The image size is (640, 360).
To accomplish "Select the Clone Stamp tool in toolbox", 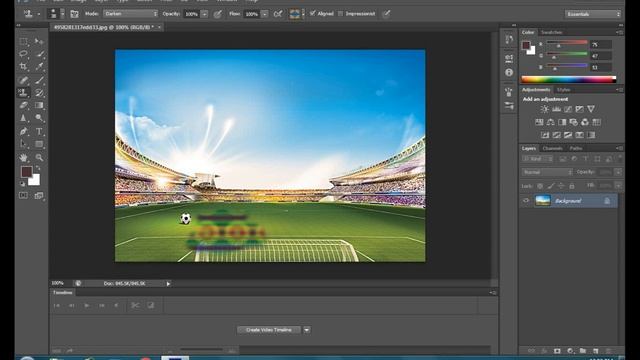I will click(x=24, y=93).
